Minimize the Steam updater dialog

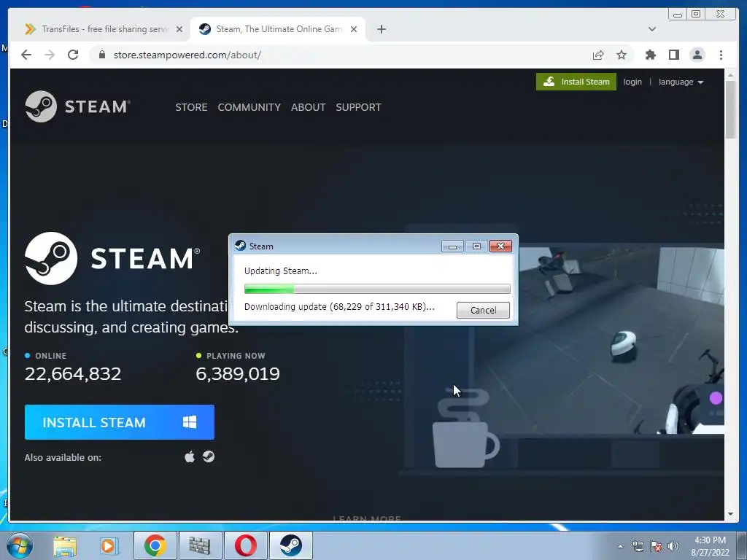[452, 246]
